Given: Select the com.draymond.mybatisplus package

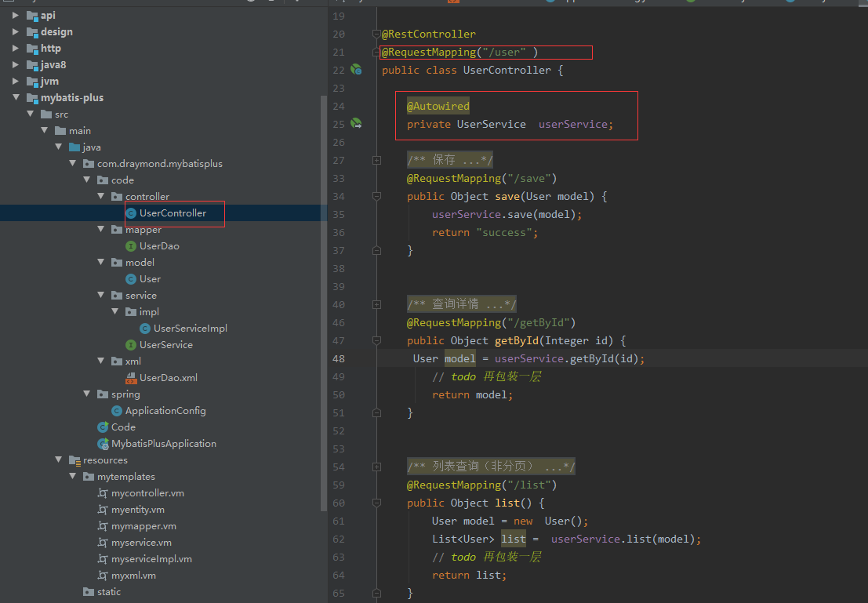Looking at the screenshot, I should (x=160, y=164).
